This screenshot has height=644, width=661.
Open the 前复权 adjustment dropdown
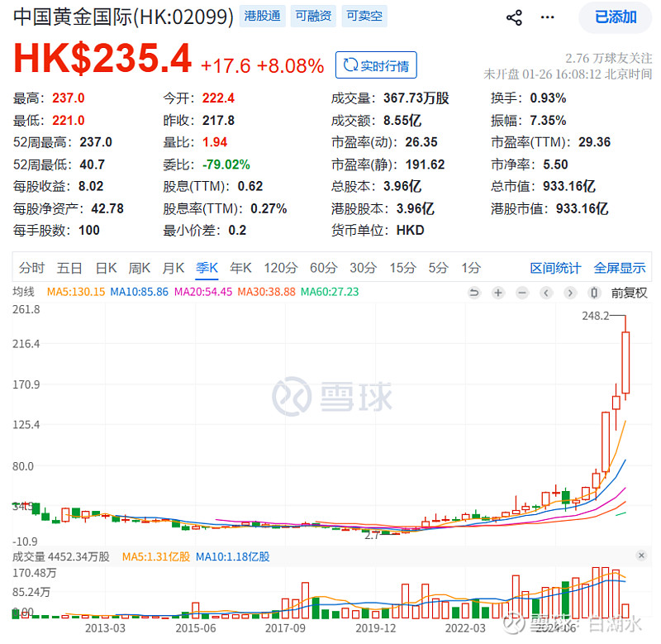point(629,293)
